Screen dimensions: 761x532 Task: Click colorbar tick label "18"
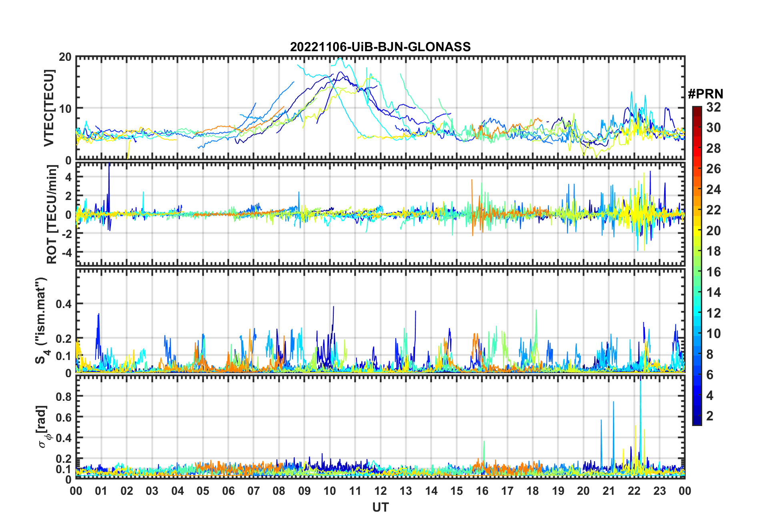(713, 251)
